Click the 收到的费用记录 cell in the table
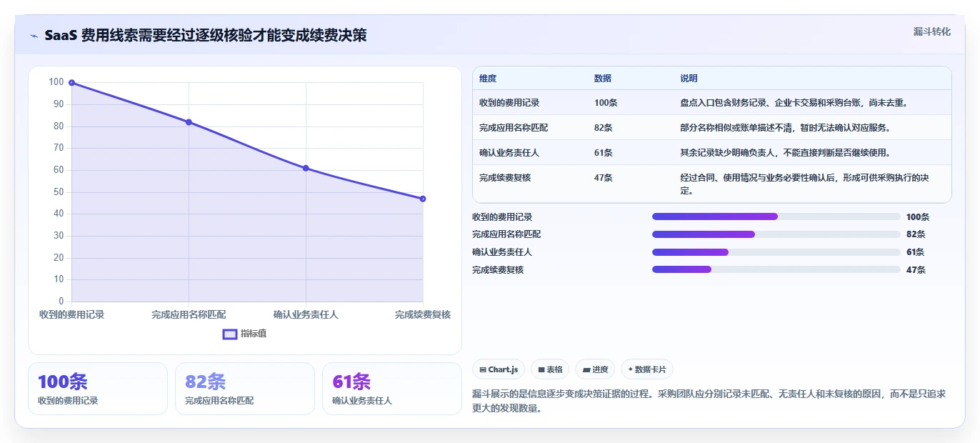980x443 pixels. point(509,103)
